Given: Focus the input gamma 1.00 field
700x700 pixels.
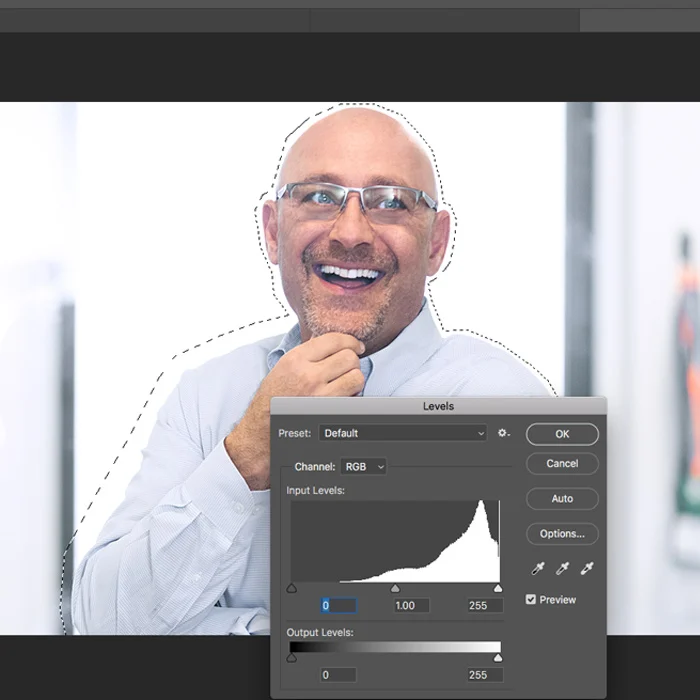Looking at the screenshot, I should tap(412, 605).
